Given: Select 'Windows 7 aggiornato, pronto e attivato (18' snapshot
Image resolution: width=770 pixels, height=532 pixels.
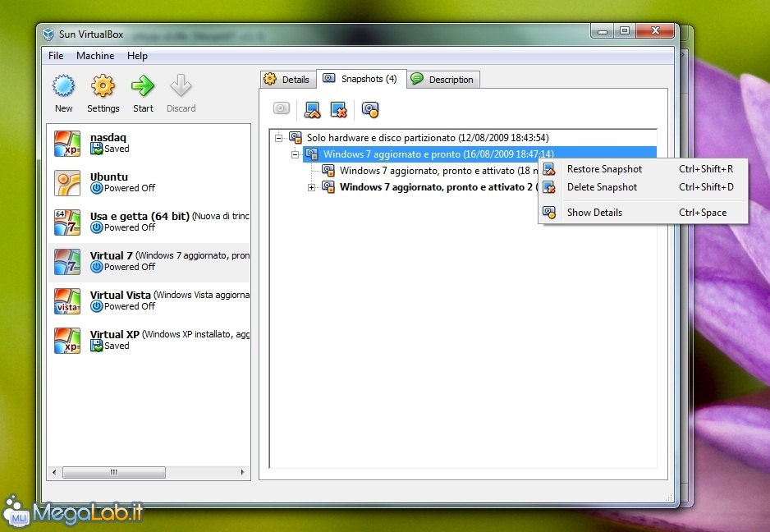Looking at the screenshot, I should tap(438, 171).
